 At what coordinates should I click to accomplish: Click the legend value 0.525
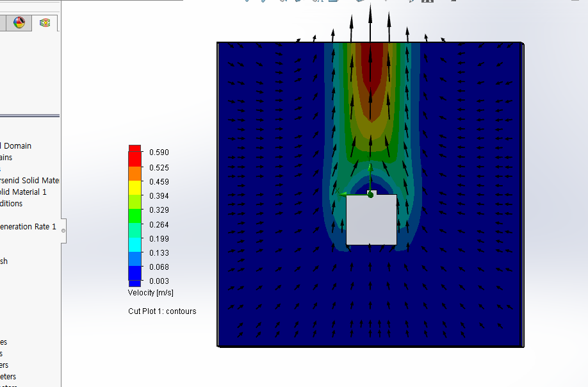tap(159, 168)
